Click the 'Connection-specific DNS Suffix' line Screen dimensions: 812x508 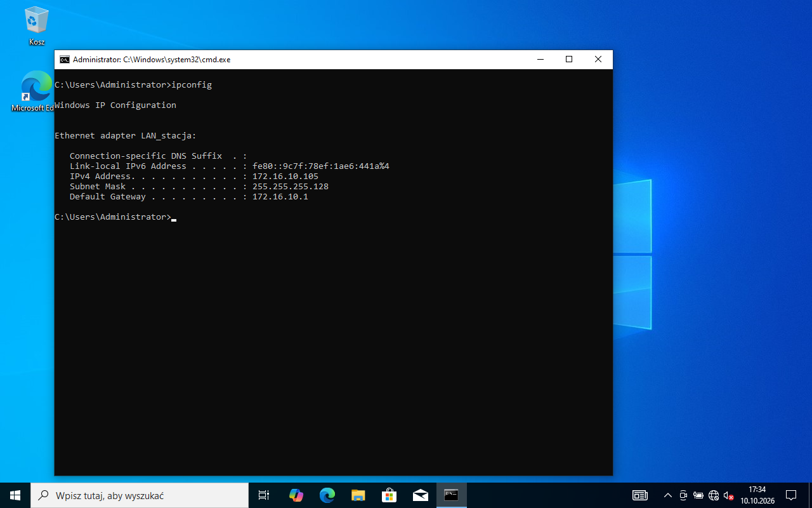158,156
